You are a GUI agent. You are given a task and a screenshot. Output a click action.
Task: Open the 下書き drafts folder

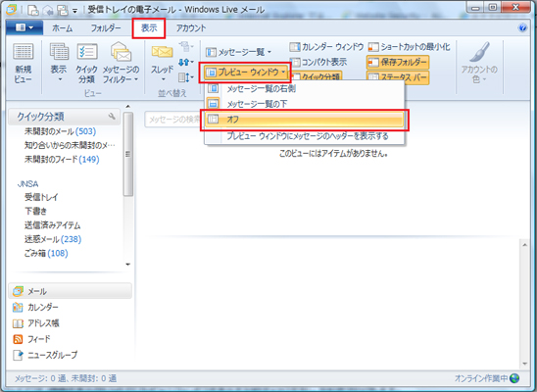tap(35, 212)
